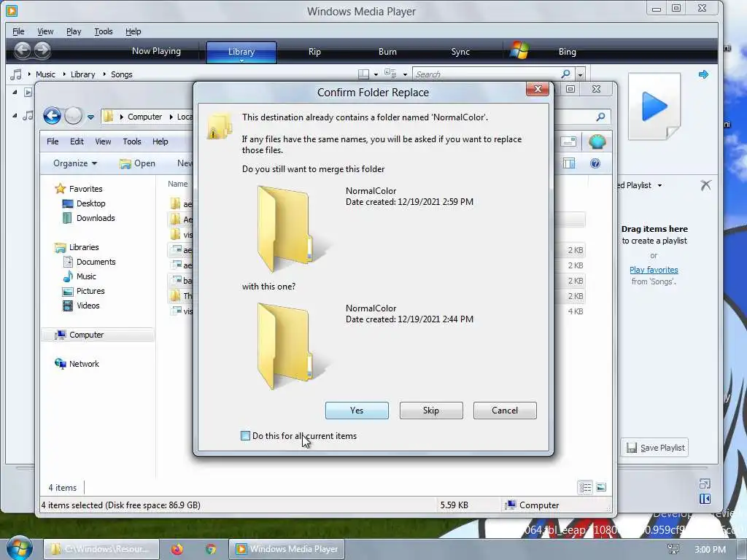747x560 pixels.
Task: Open the Bing tab
Action: tap(567, 52)
